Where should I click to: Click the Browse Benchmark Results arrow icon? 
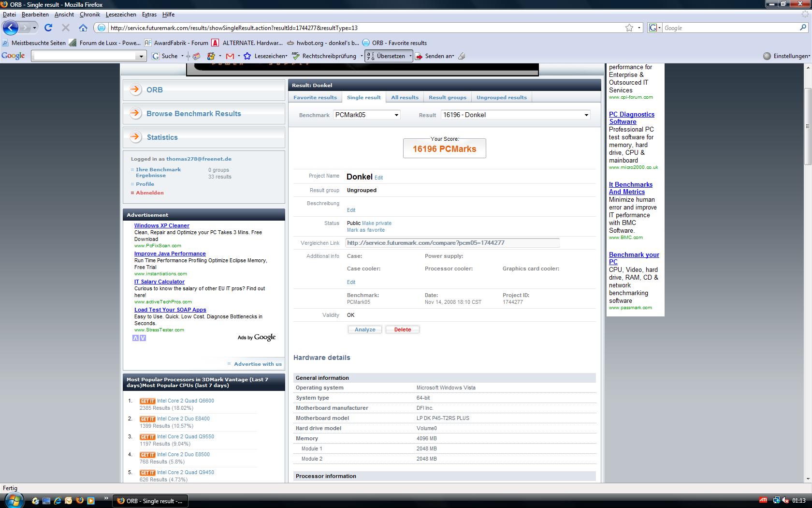coord(135,113)
